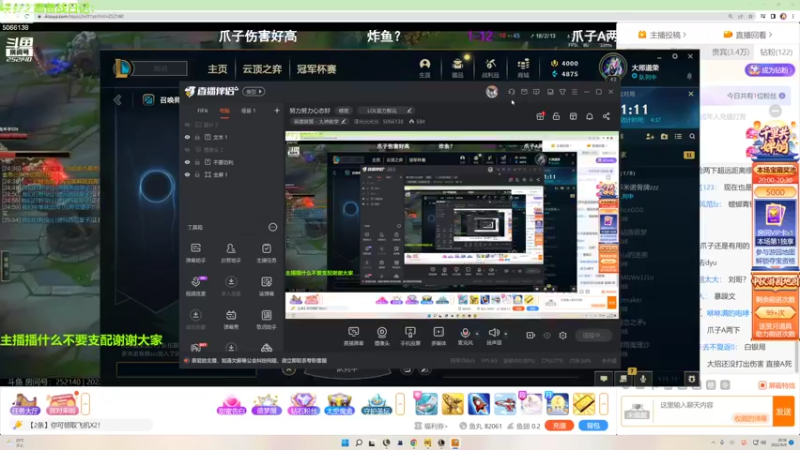
Task: Go back with LoL client left chevron
Action: pyautogui.click(x=117, y=100)
